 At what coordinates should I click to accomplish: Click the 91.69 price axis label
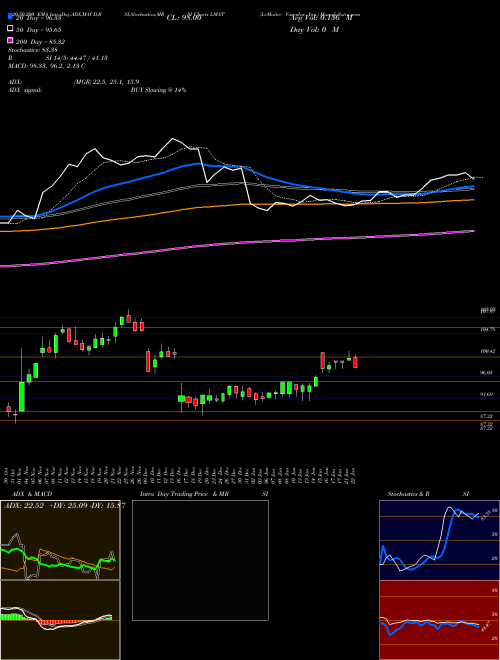(487, 394)
